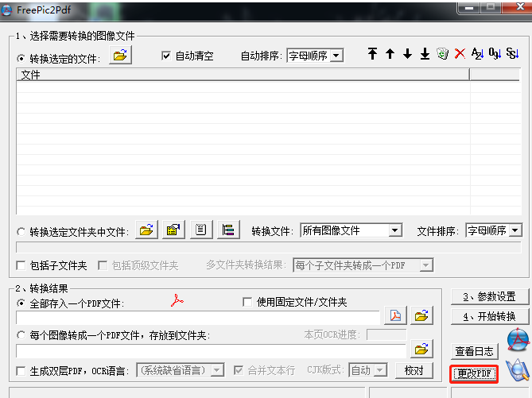The width and height of the screenshot is (532, 398).
Task: Select the 转换选定文件夹中文件 radio option
Action: 21,232
